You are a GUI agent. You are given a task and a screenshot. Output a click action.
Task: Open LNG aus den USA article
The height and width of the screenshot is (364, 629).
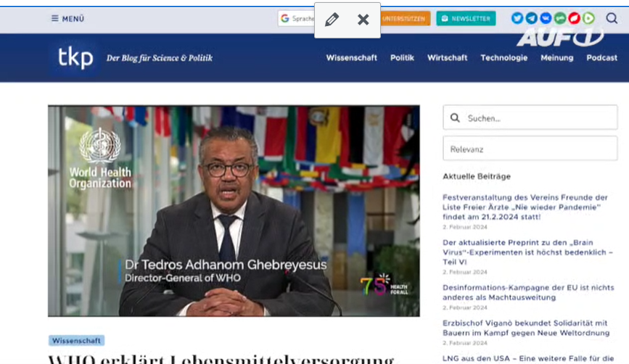pyautogui.click(x=528, y=359)
